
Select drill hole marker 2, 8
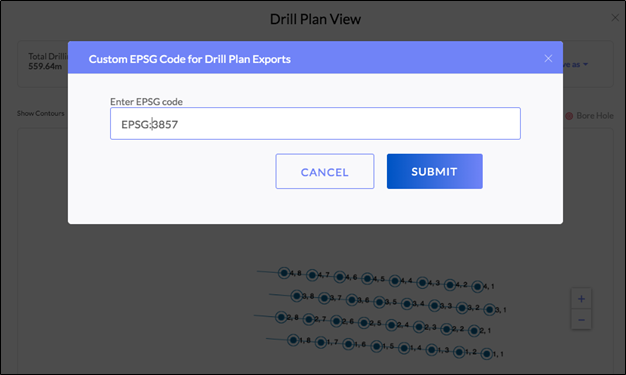281,317
